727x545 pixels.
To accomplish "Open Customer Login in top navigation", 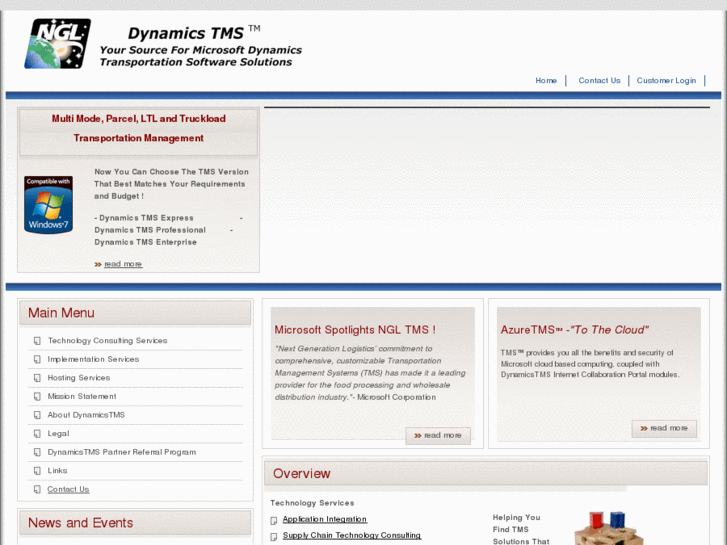I will (666, 80).
